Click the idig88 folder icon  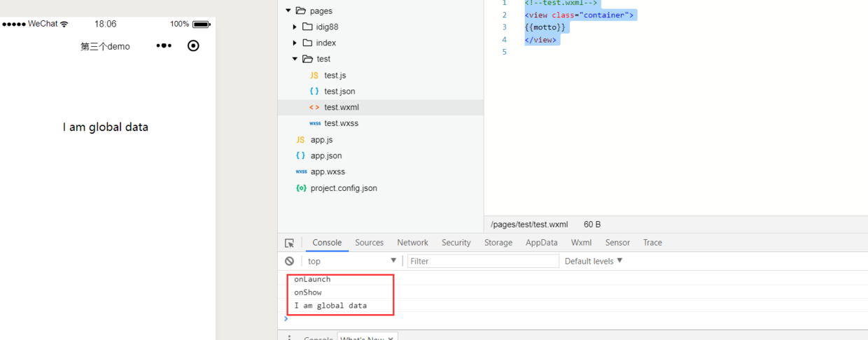tap(307, 27)
